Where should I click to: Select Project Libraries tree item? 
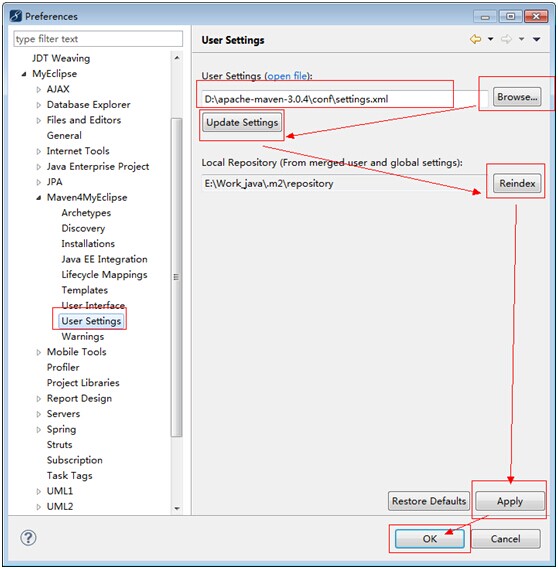tap(83, 383)
